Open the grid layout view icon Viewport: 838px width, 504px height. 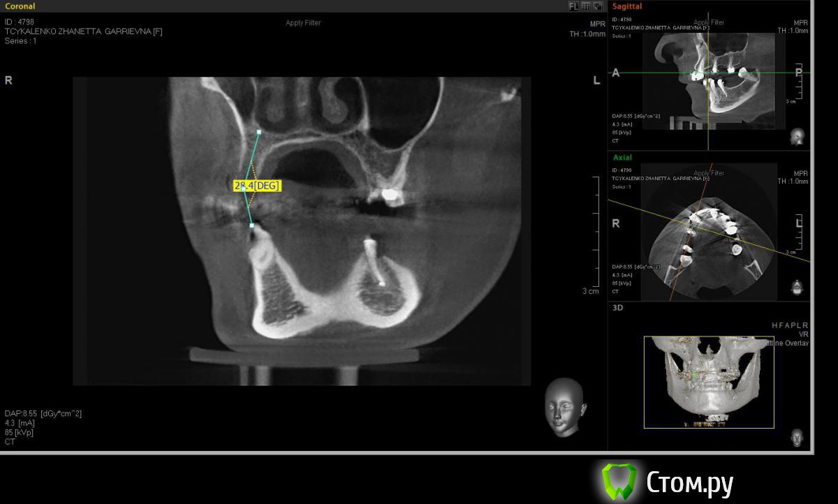pyautogui.click(x=586, y=6)
